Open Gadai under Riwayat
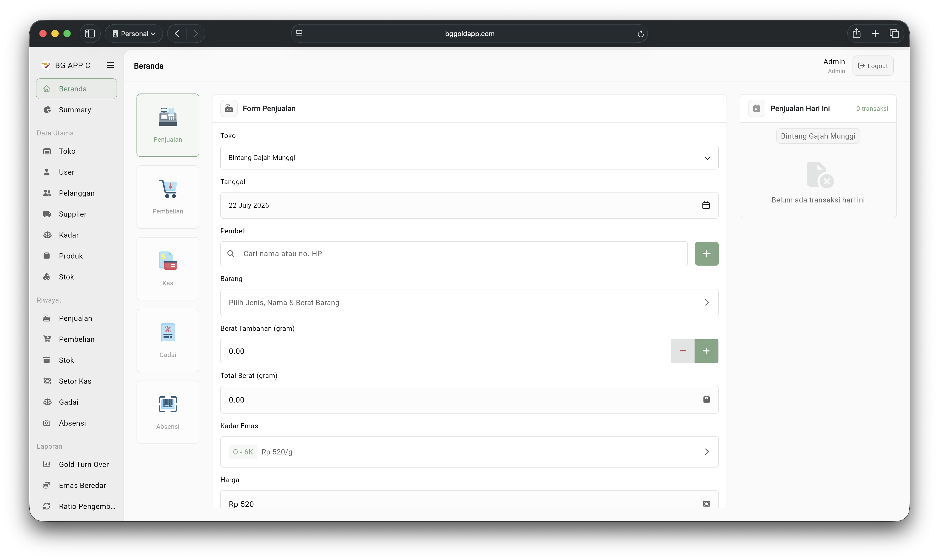 pyautogui.click(x=76, y=402)
